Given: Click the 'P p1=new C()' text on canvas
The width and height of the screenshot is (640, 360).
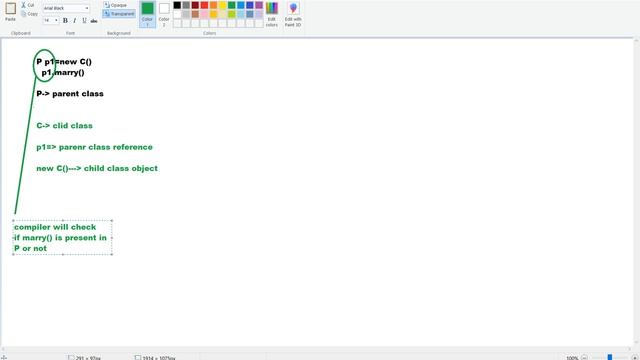Looking at the screenshot, I should (x=64, y=62).
